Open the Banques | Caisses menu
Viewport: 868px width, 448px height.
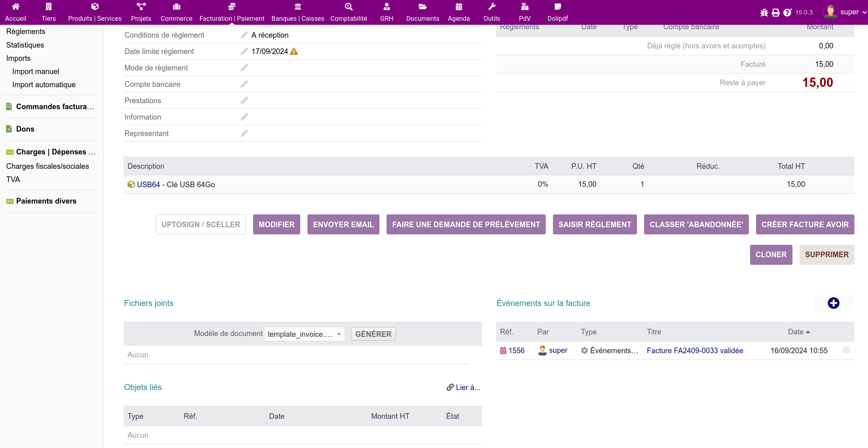297,12
